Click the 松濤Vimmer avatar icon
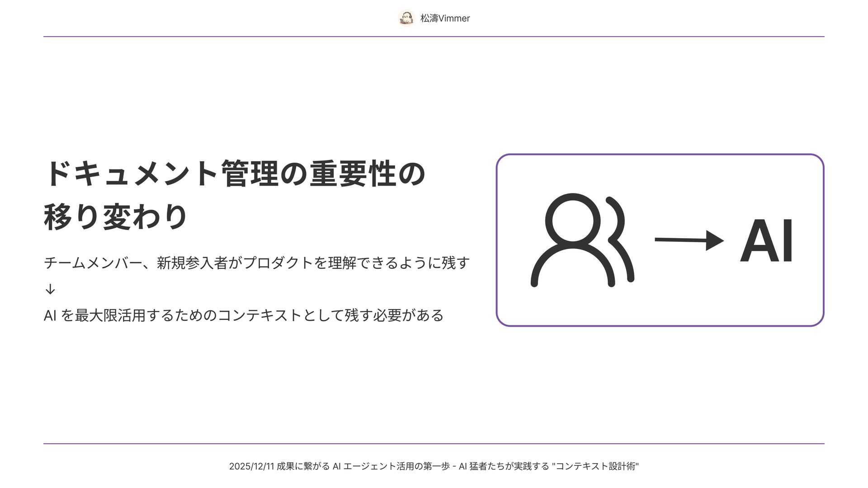Screen dimensions: 868x488 (406, 18)
